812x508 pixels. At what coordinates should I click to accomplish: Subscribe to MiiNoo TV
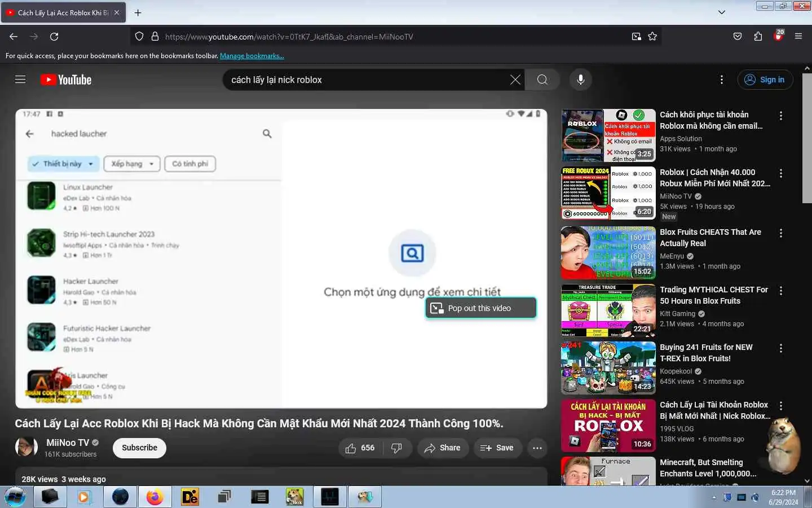[x=139, y=448]
